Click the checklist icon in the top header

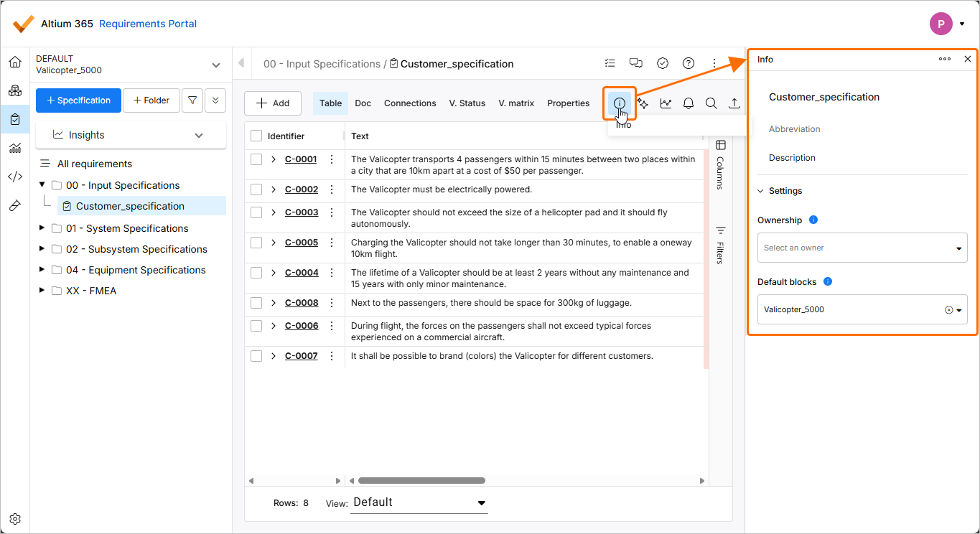pyautogui.click(x=610, y=63)
